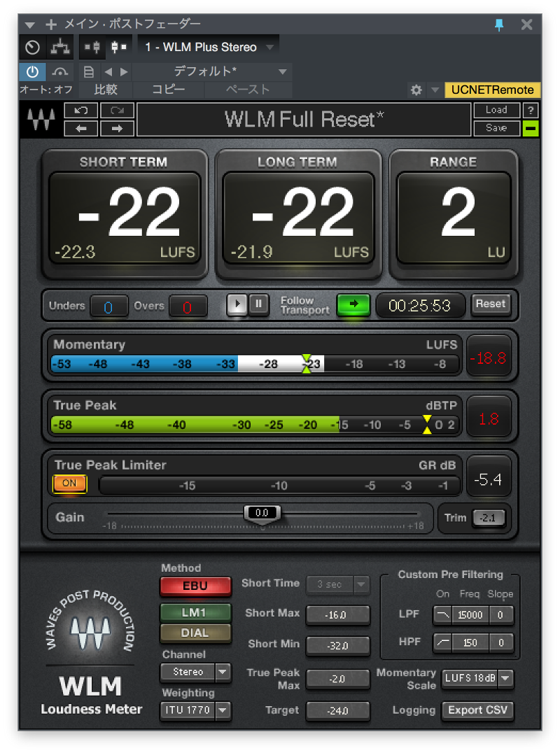This screenshot has width=560, height=753.
Task: Click the Momentary -18.8 readout
Action: click(489, 358)
